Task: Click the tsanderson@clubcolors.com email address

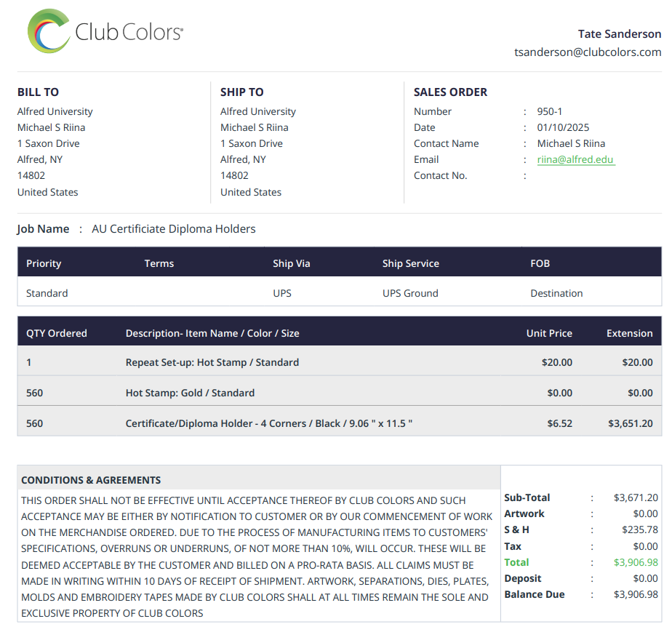Action: [588, 52]
